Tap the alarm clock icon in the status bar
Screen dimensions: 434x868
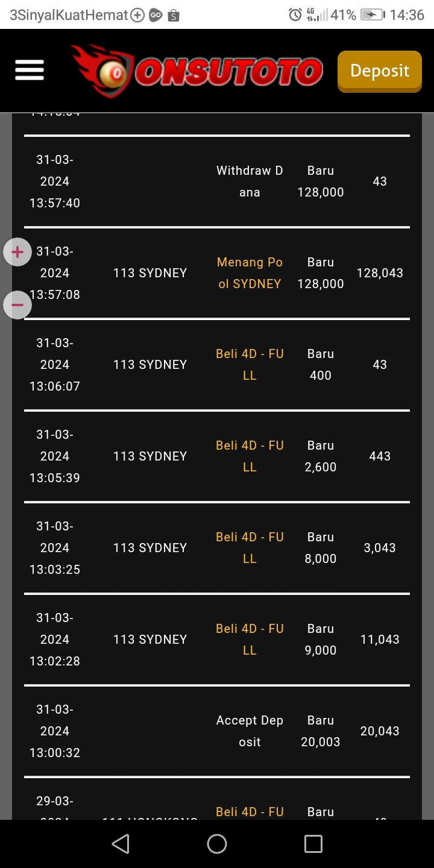click(295, 14)
